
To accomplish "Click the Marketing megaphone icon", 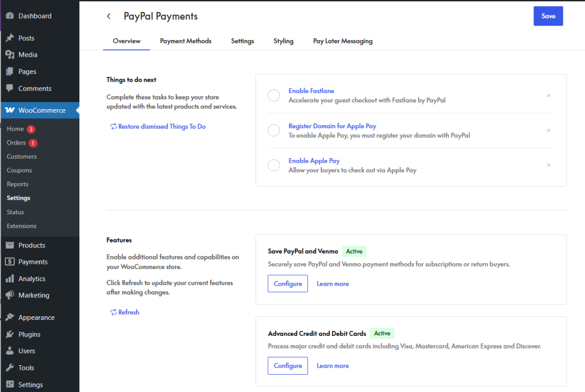I will point(10,295).
